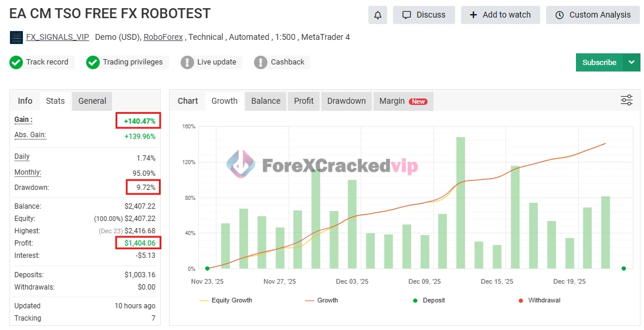Toggle Growth series in chart legend
The height and width of the screenshot is (330, 644).
(x=321, y=300)
